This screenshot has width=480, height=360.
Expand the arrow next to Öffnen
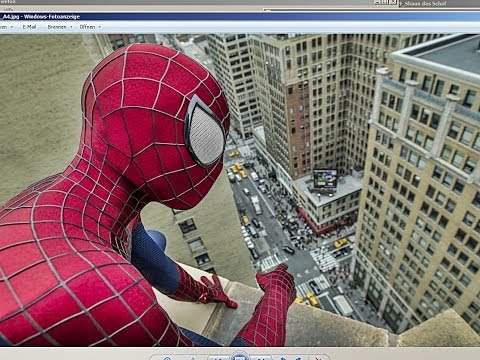[99, 27]
